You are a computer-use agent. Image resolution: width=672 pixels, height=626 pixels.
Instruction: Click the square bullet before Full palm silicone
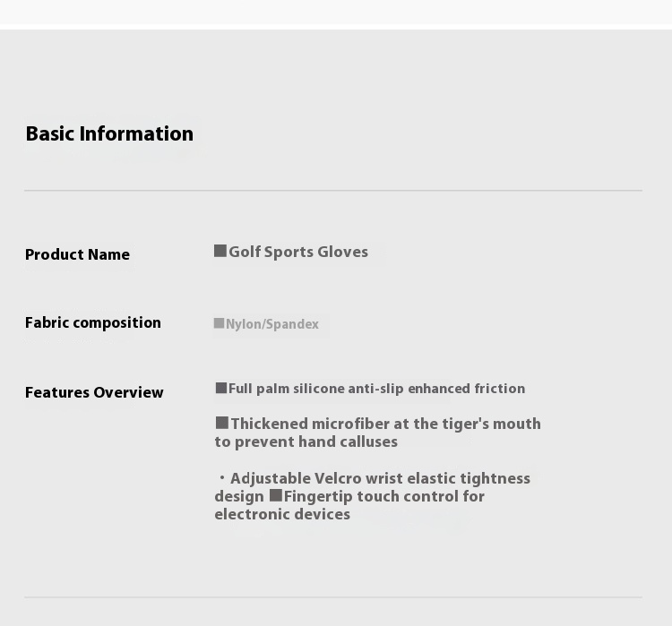tap(221, 388)
